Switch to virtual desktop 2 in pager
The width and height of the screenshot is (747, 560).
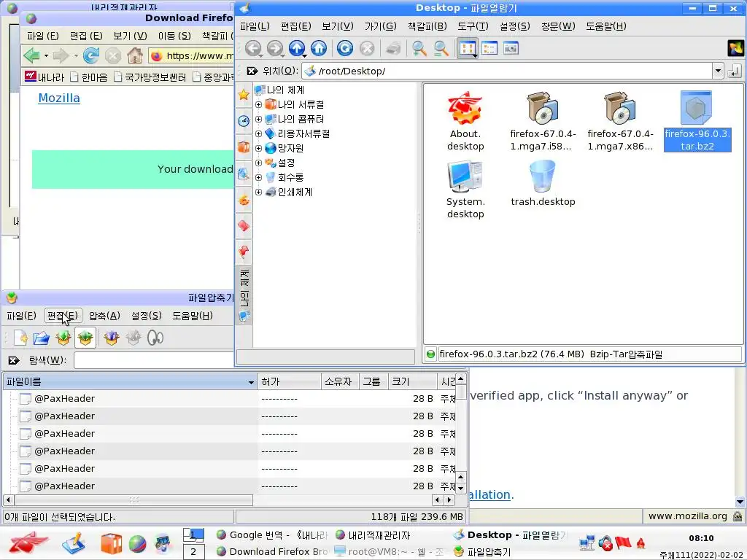pyautogui.click(x=193, y=552)
